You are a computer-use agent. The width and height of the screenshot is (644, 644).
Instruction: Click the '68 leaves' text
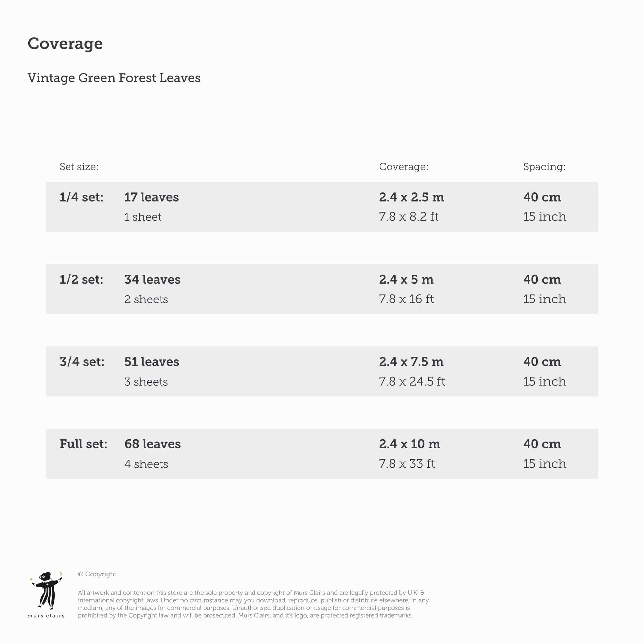point(153,444)
